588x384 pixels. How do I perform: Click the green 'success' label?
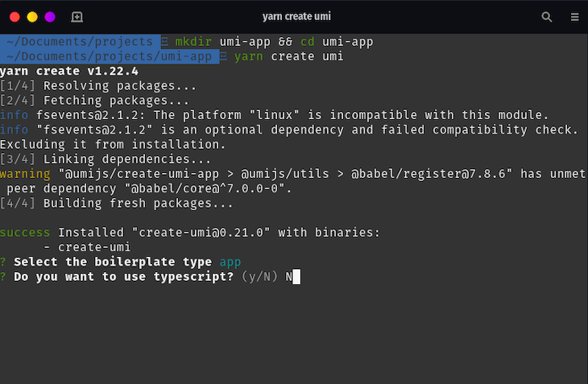click(x=25, y=233)
